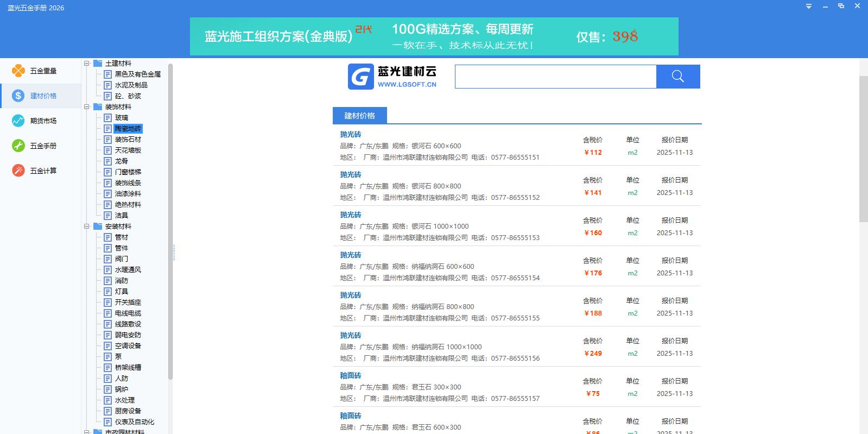
Task: Click the document icon beside 阀门
Action: click(107, 259)
